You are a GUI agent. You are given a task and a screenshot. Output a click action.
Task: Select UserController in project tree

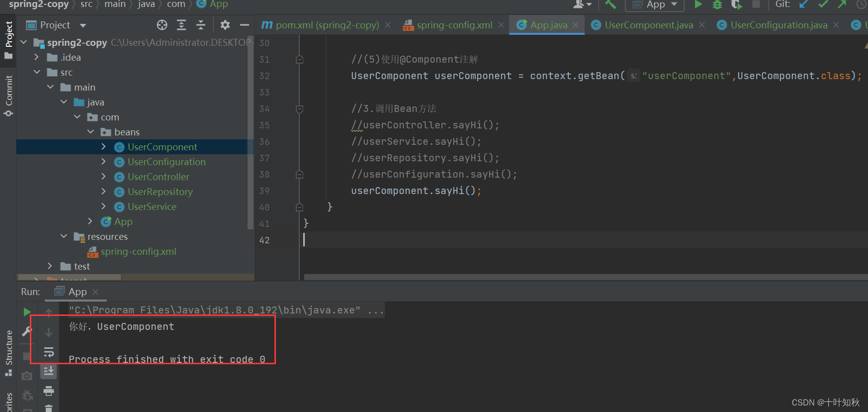(158, 177)
